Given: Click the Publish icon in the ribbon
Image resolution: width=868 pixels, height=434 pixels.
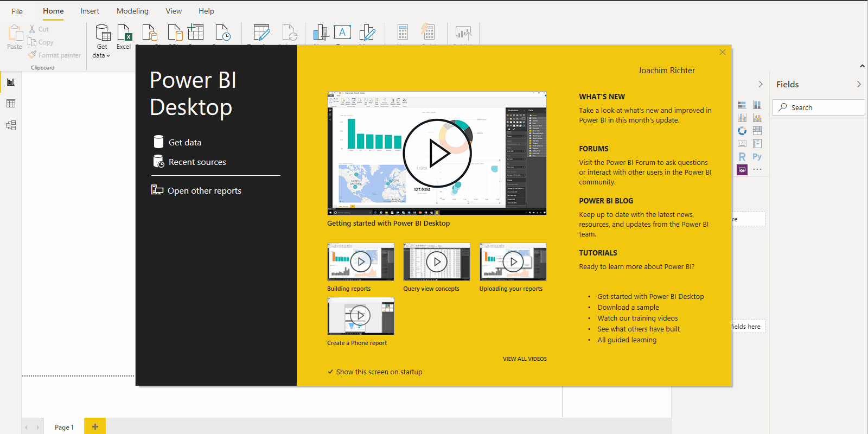Looking at the screenshot, I should (x=463, y=33).
